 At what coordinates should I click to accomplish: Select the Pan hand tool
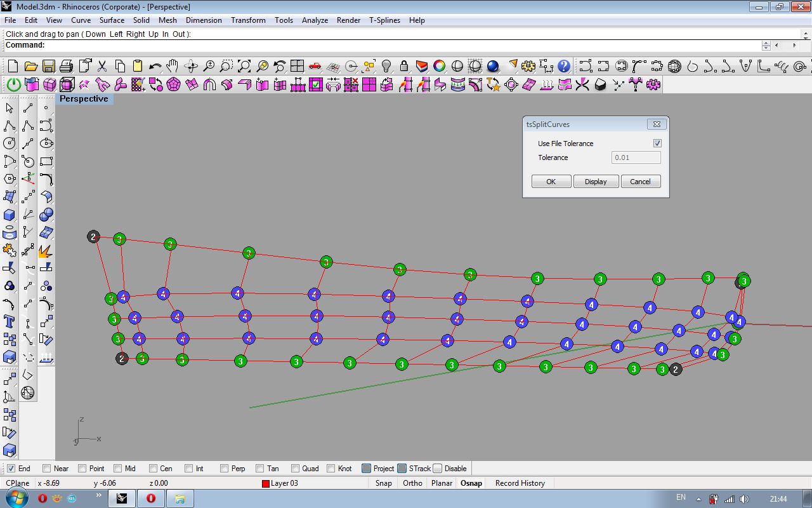point(173,66)
